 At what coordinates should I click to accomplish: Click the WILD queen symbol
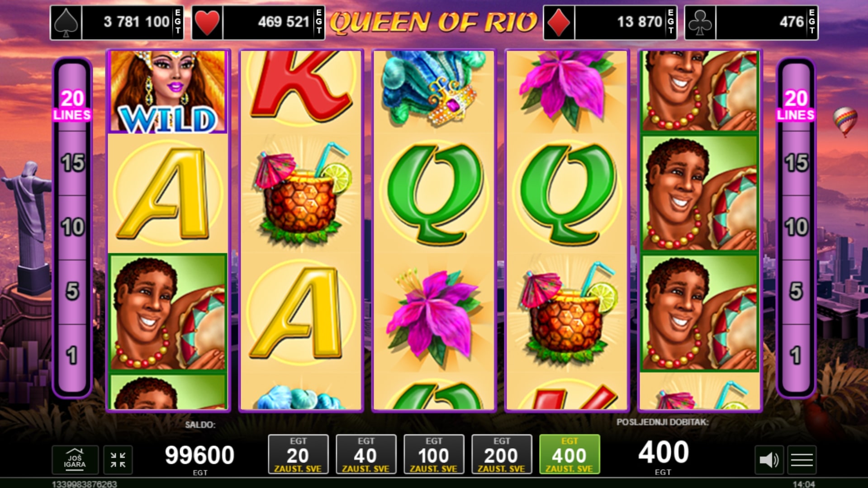click(x=168, y=92)
